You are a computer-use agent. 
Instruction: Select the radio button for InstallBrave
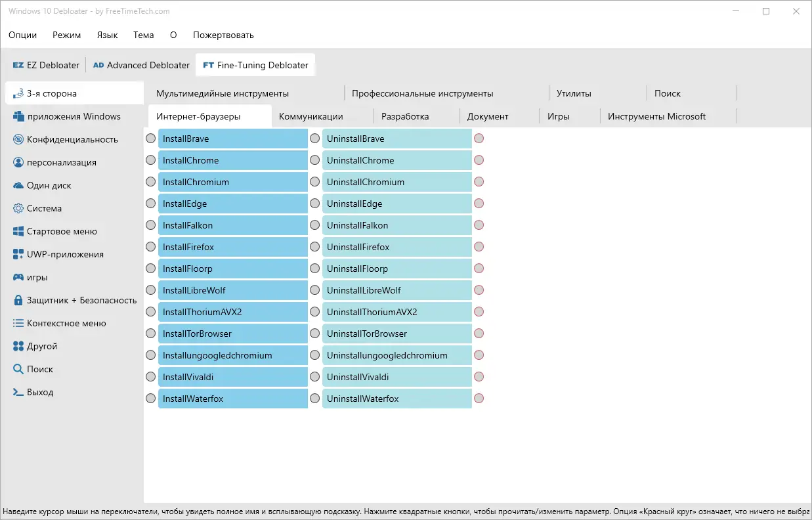(x=151, y=139)
